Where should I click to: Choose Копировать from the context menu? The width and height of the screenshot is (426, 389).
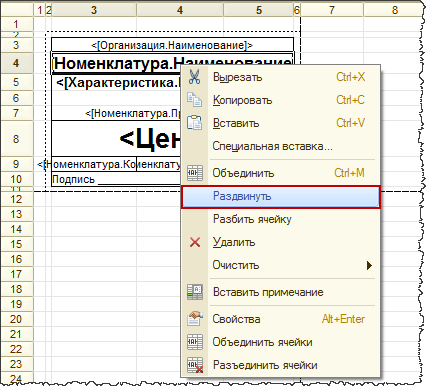280,100
